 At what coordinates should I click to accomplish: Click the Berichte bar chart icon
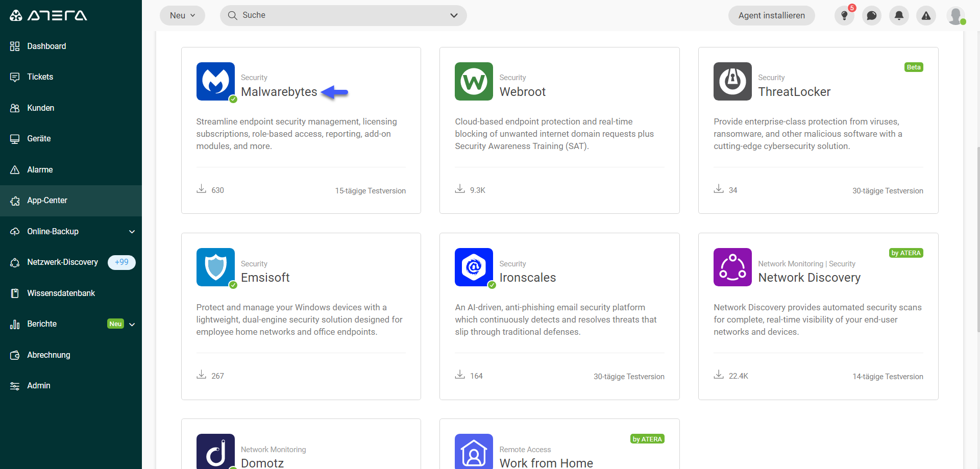[15, 324]
